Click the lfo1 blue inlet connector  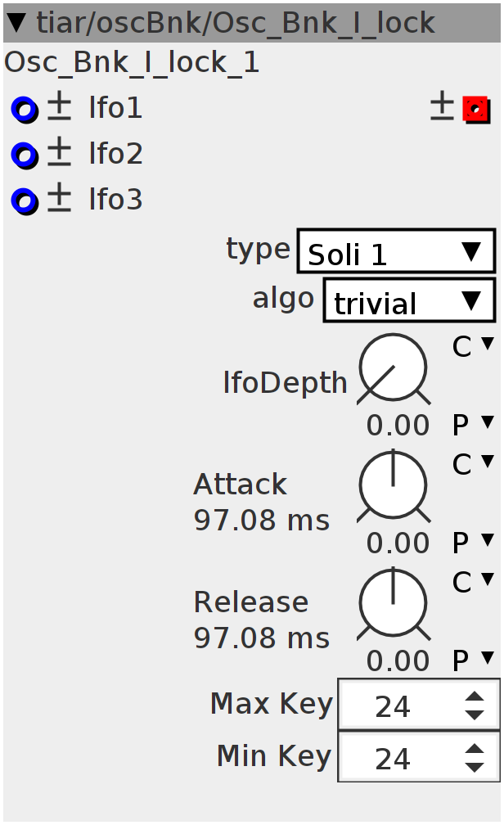25,110
